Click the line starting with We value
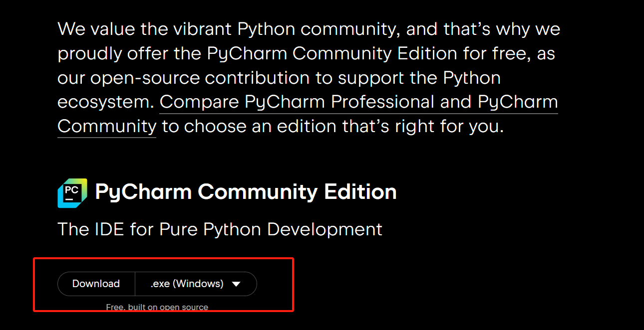This screenshot has width=644, height=330. (309, 29)
